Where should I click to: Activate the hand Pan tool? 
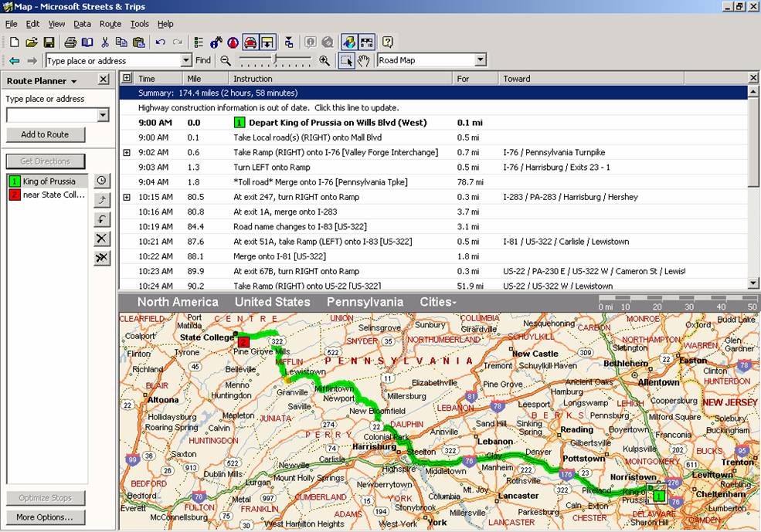(364, 61)
